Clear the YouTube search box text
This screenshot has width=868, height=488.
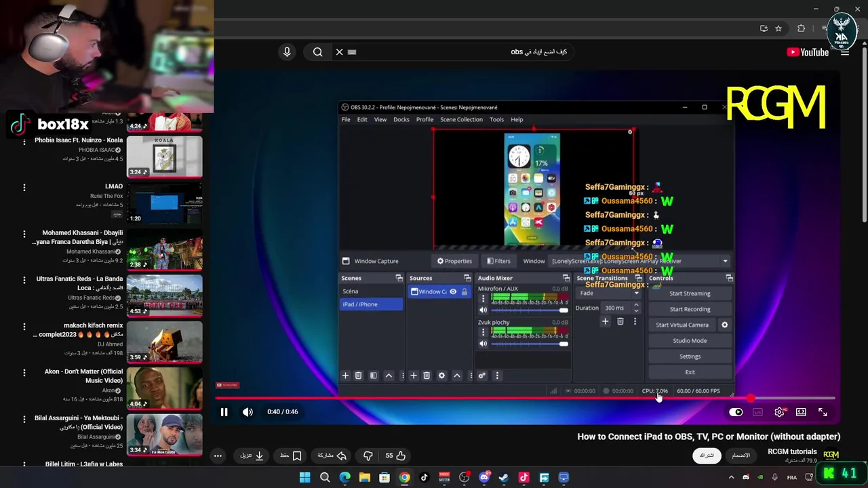click(340, 52)
